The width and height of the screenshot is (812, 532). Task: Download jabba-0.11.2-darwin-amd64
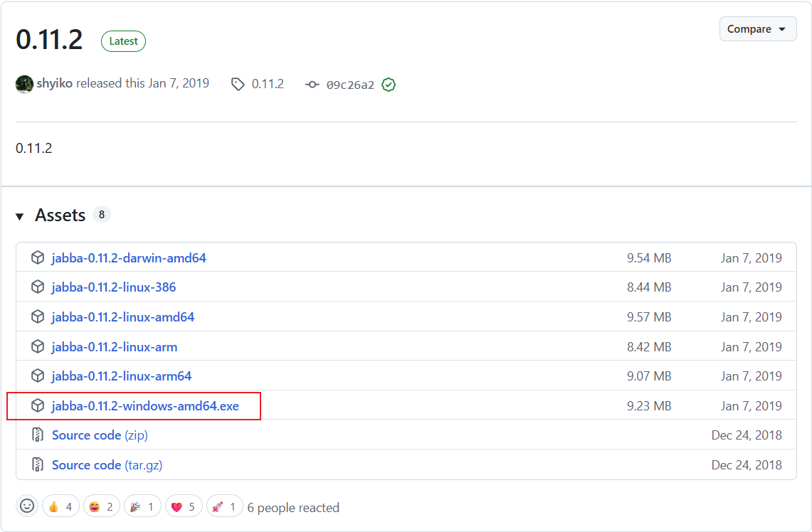point(129,257)
